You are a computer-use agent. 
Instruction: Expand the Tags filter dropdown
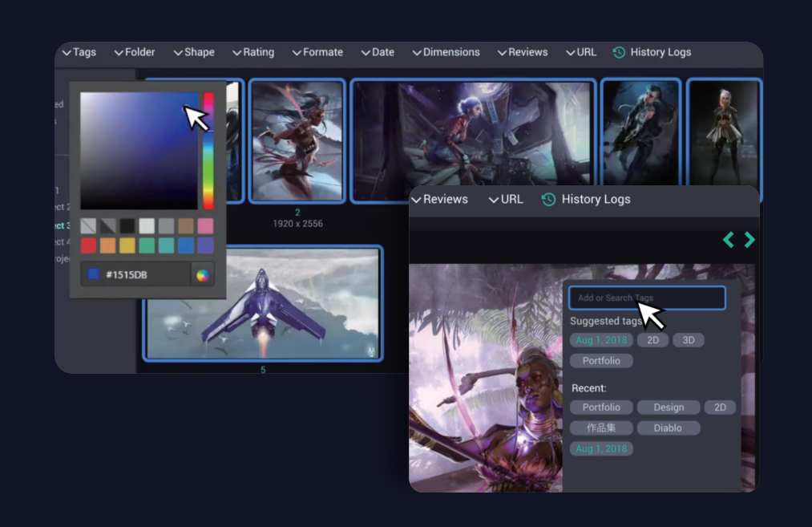79,52
